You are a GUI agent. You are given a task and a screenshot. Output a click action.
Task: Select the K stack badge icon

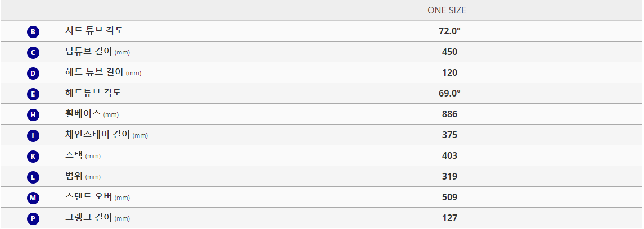[x=33, y=157]
